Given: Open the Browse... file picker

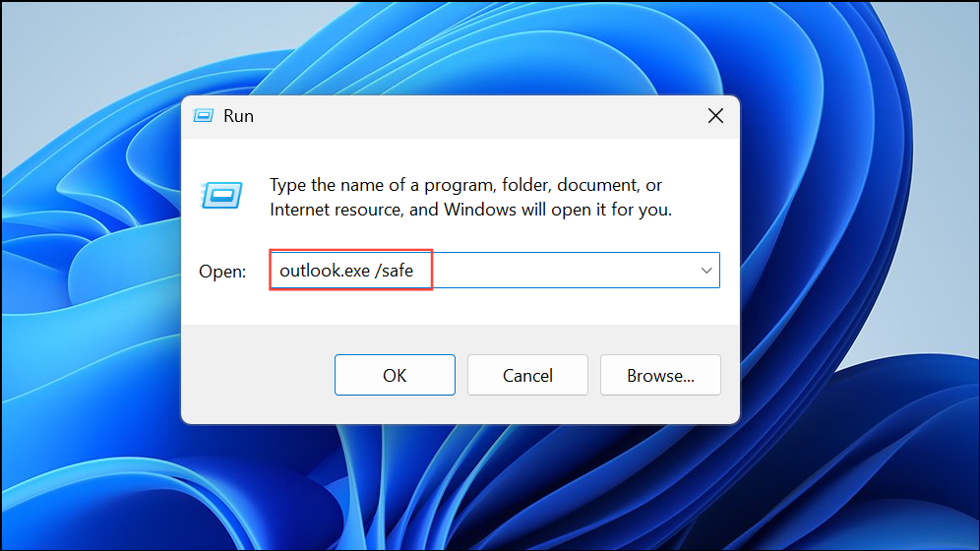Looking at the screenshot, I should (660, 375).
